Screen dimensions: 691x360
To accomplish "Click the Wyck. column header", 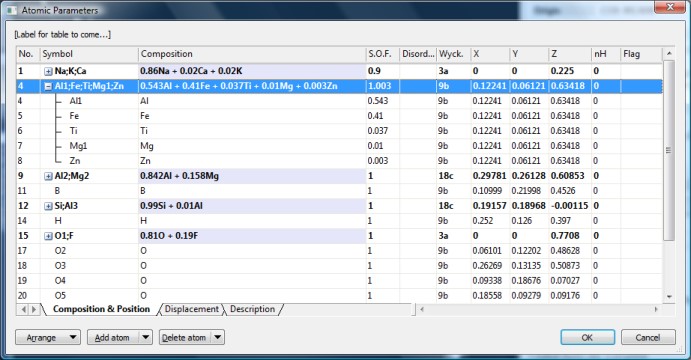I will (x=453, y=54).
